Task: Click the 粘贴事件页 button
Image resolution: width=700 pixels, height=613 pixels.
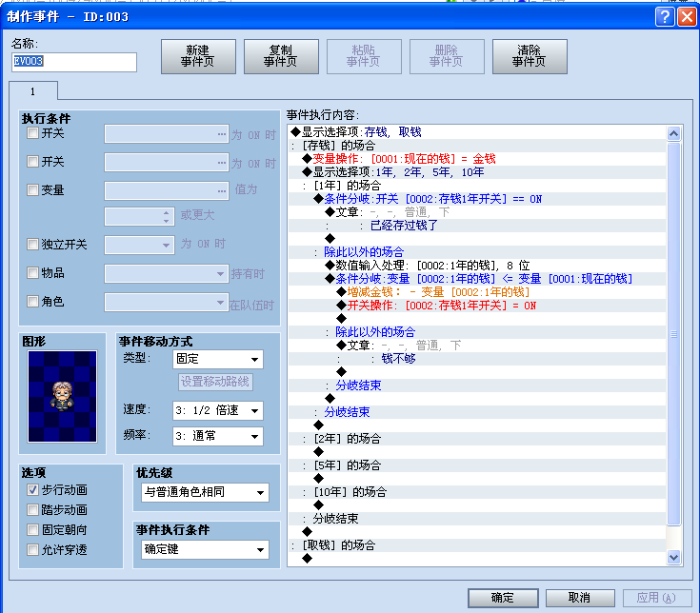Action: point(364,56)
